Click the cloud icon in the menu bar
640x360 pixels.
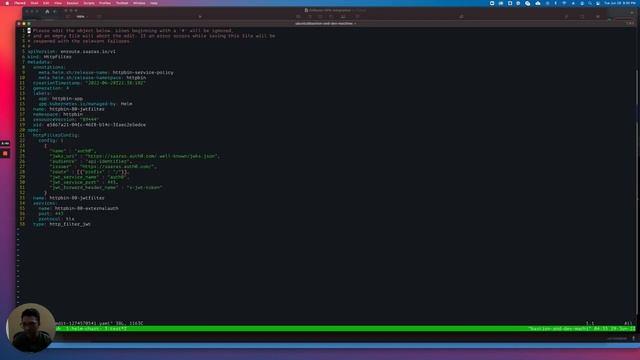click(x=538, y=3)
